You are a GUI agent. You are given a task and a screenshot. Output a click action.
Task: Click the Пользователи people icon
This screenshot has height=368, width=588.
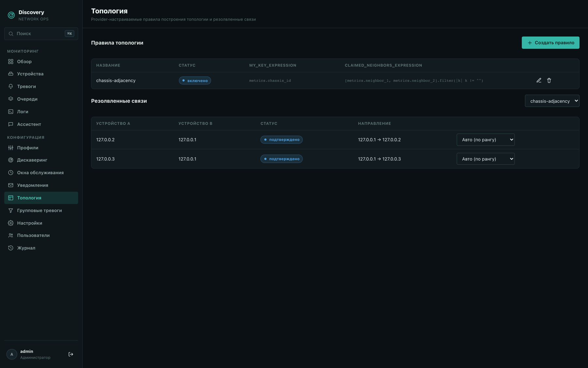point(11,235)
